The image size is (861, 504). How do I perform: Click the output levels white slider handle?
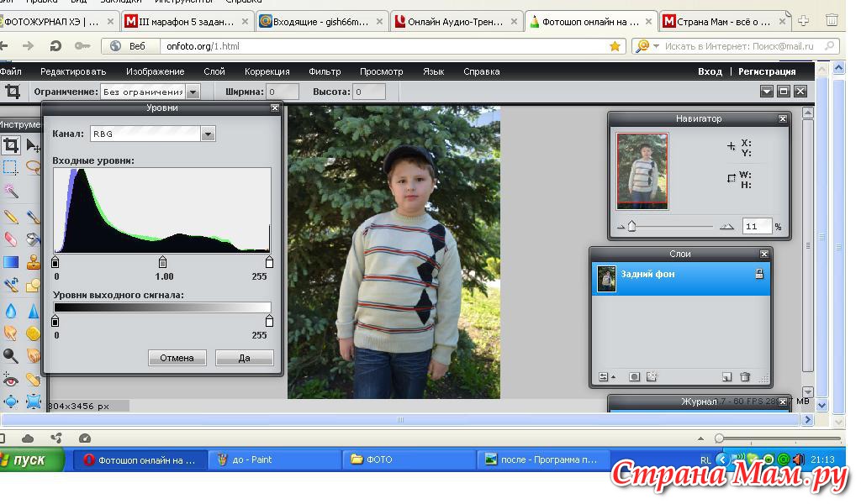[269, 320]
